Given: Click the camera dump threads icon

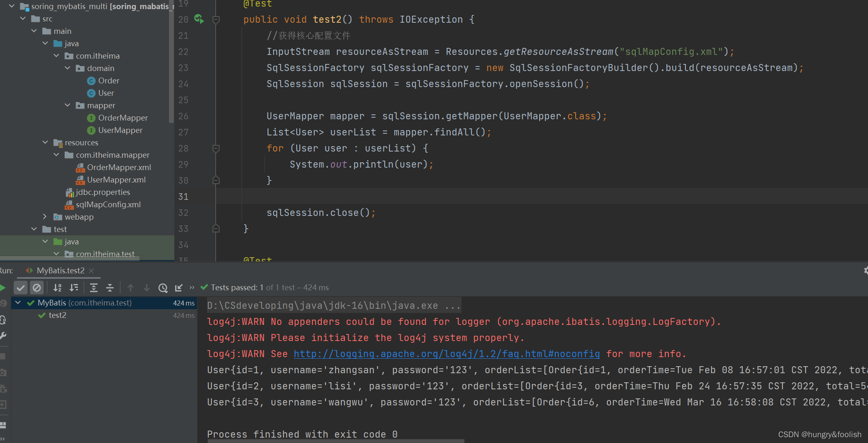Looking at the screenshot, I should (x=3, y=372).
